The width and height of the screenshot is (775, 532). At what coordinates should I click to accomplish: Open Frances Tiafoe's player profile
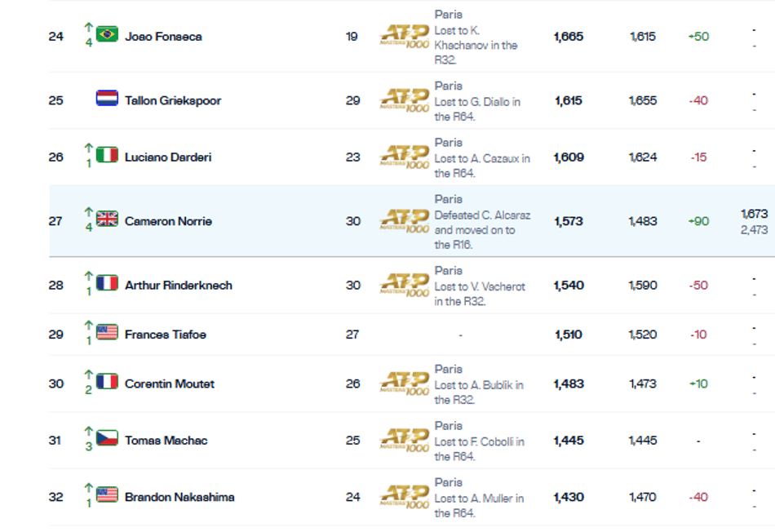pos(165,335)
